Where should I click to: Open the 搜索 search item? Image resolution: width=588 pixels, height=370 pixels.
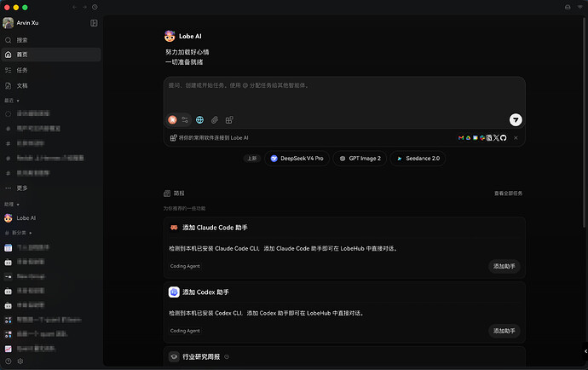pyautogui.click(x=51, y=40)
